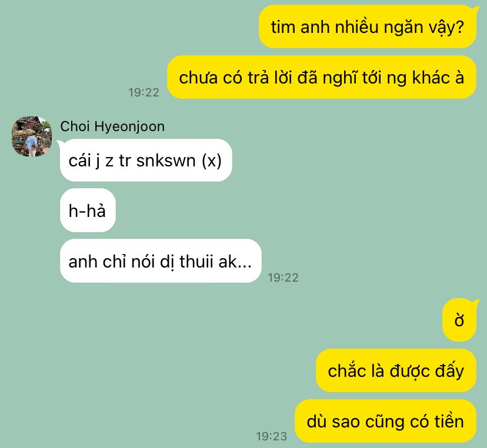The height and width of the screenshot is (448, 487).
Task: Select the message "chắc là được đấy"
Action: tap(396, 370)
